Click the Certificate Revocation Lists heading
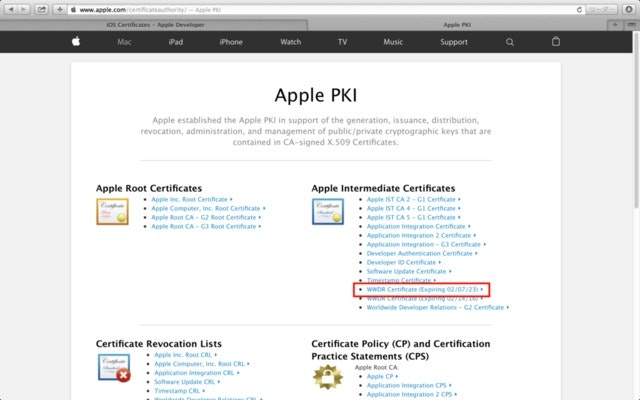This screenshot has width=640, height=400. pyautogui.click(x=159, y=344)
